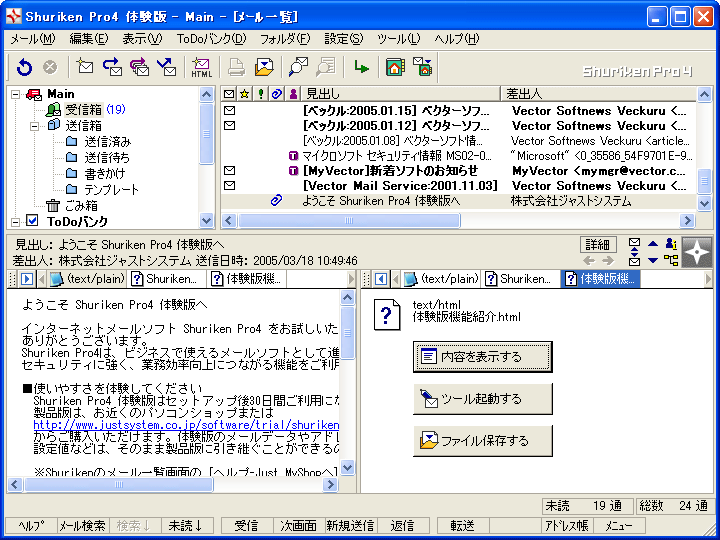Click the exclamation priority column header icon
This screenshot has height=540, width=720.
(261, 94)
